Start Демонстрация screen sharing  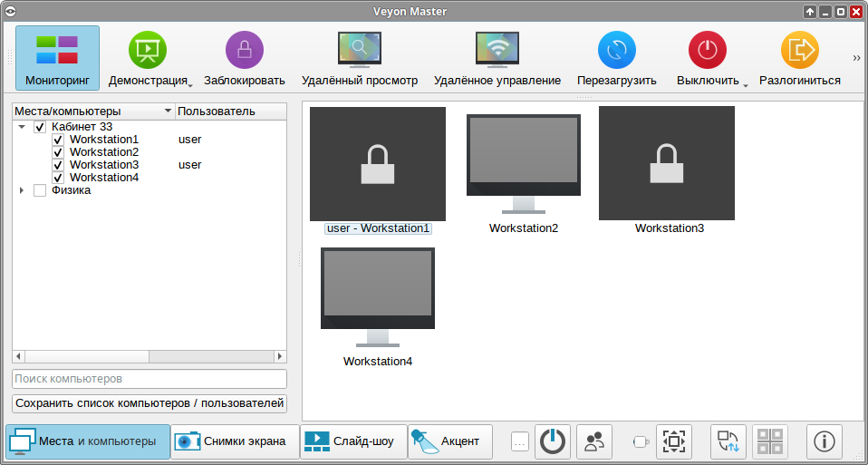tap(148, 58)
